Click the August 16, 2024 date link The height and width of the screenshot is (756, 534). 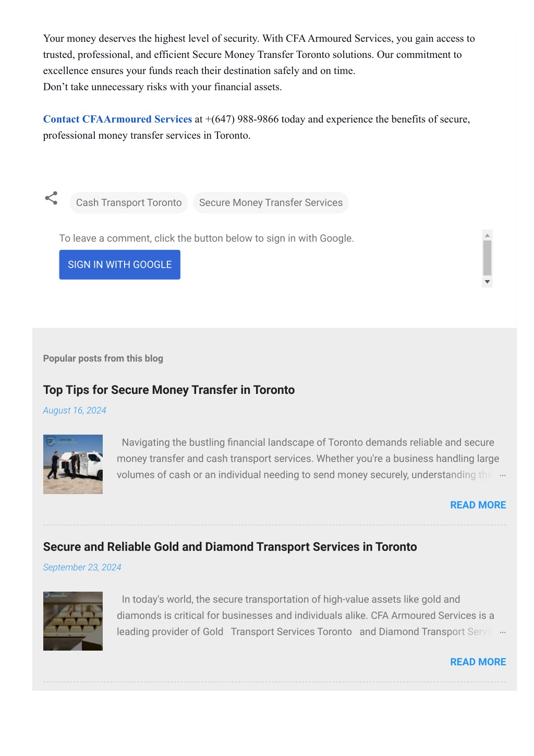point(75,411)
